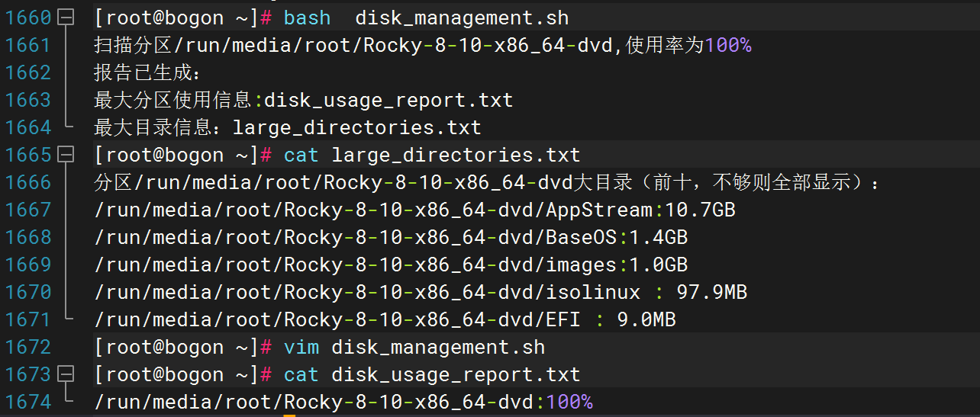
Task: Click the 97.9MB isolinux size
Action: click(711, 292)
